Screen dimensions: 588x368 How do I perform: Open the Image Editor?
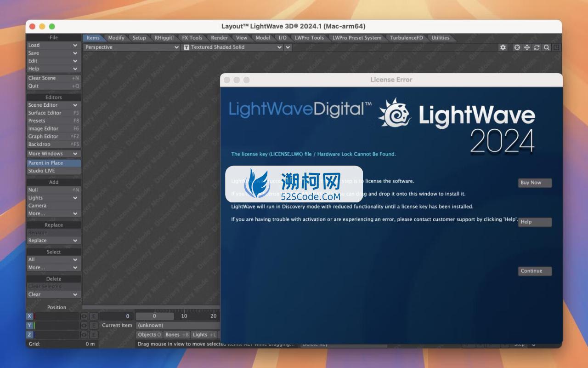(54, 129)
